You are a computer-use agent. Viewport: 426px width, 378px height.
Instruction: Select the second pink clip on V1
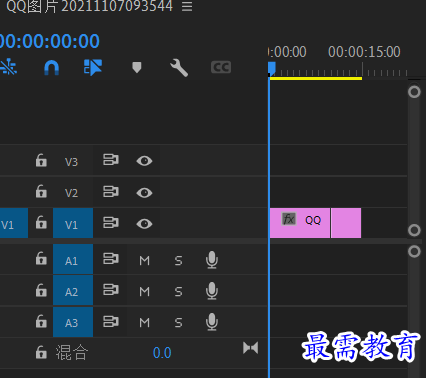click(x=346, y=223)
